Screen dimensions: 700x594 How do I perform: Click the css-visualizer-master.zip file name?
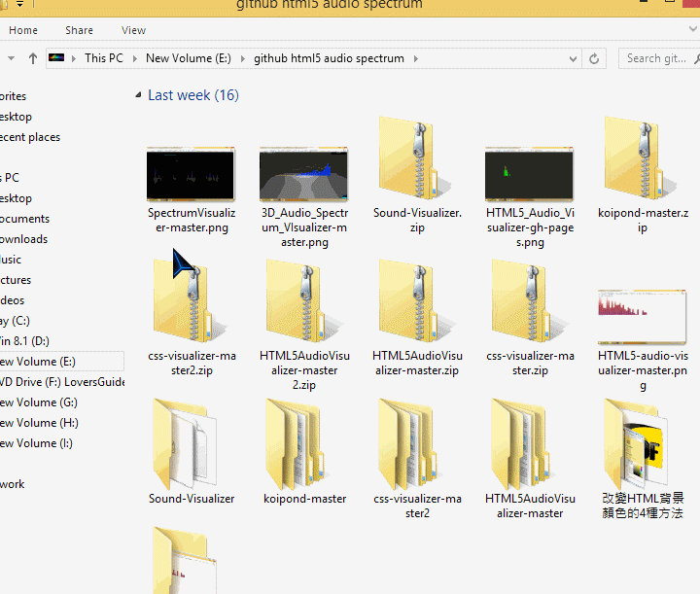pyautogui.click(x=531, y=363)
